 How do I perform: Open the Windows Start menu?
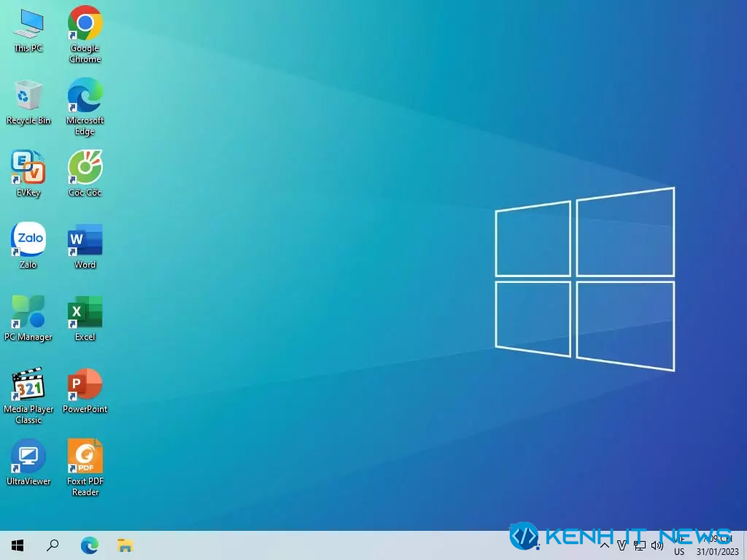click(18, 545)
